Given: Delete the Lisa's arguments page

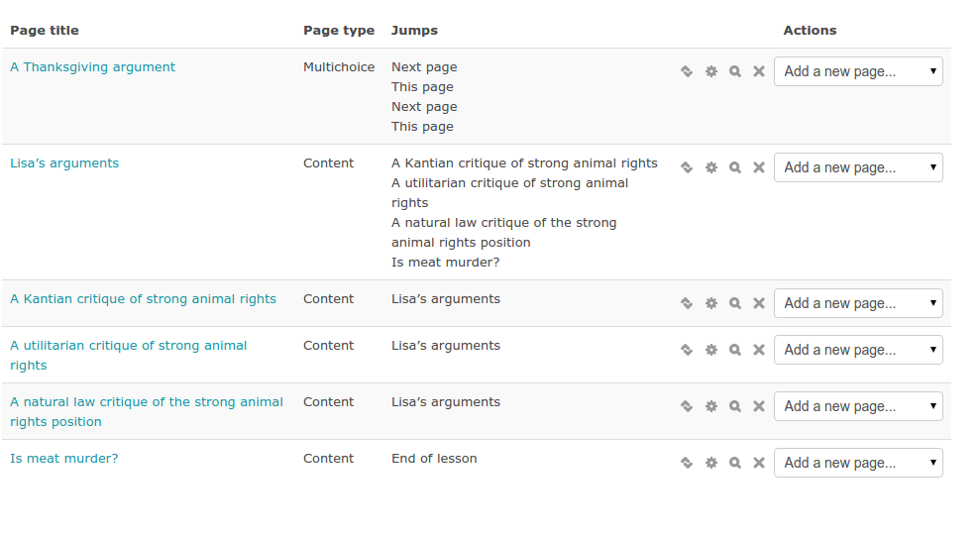Looking at the screenshot, I should click(759, 167).
